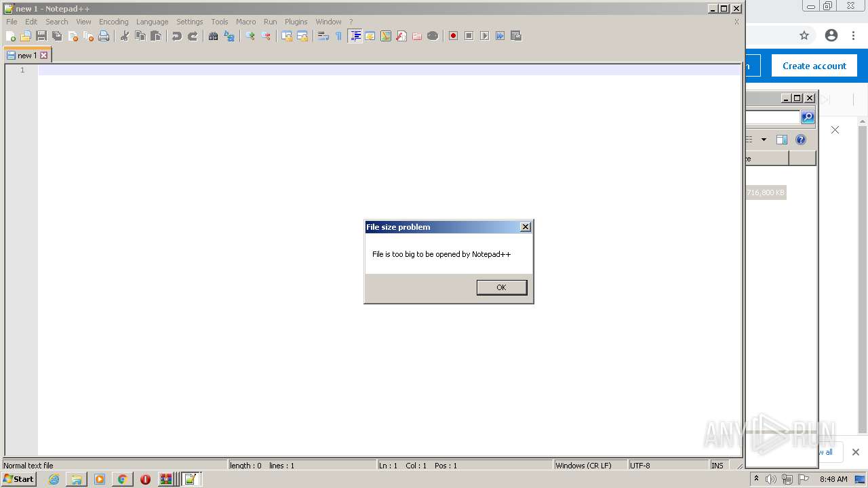Click Run a Macro Multiple Times icon
Image resolution: width=868 pixels, height=488 pixels.
[x=500, y=36]
